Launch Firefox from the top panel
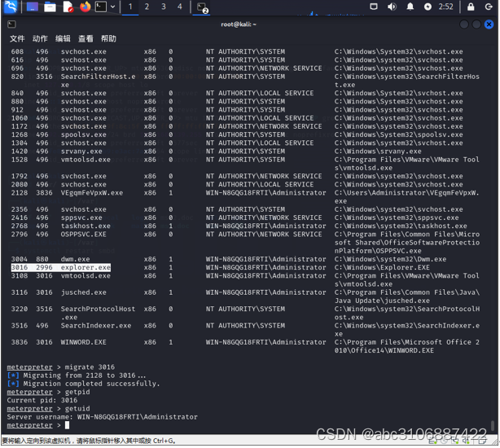The width and height of the screenshot is (500, 448). pos(85,7)
